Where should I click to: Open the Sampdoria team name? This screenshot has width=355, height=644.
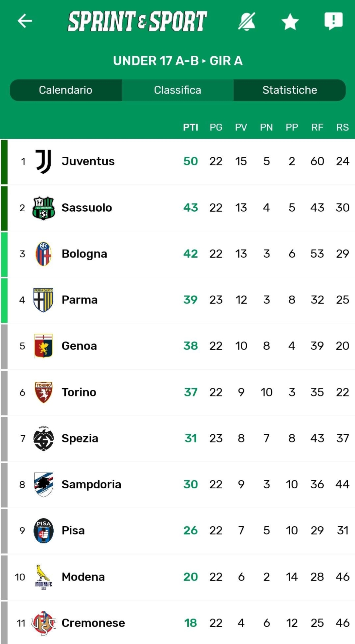click(x=91, y=484)
